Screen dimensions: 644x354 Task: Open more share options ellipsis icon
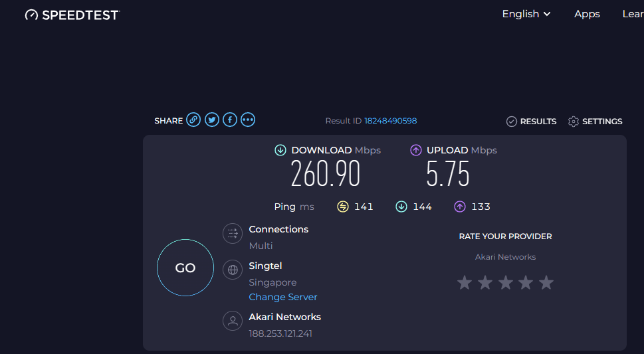click(248, 120)
